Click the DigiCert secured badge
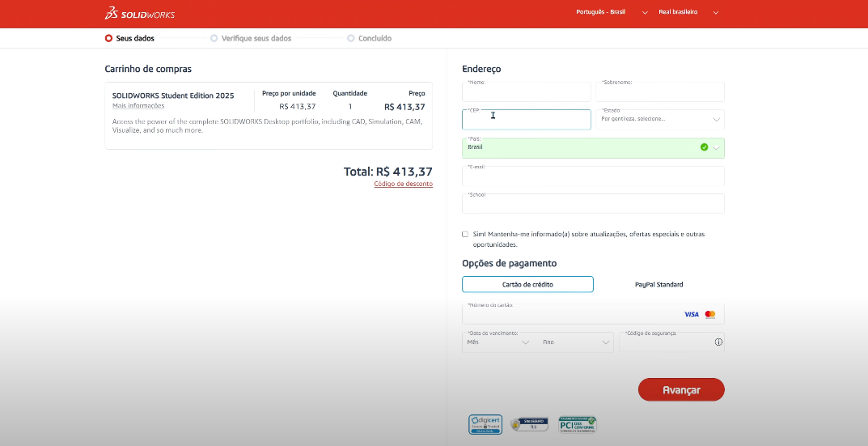Image resolution: width=868 pixels, height=446 pixels. pyautogui.click(x=485, y=424)
